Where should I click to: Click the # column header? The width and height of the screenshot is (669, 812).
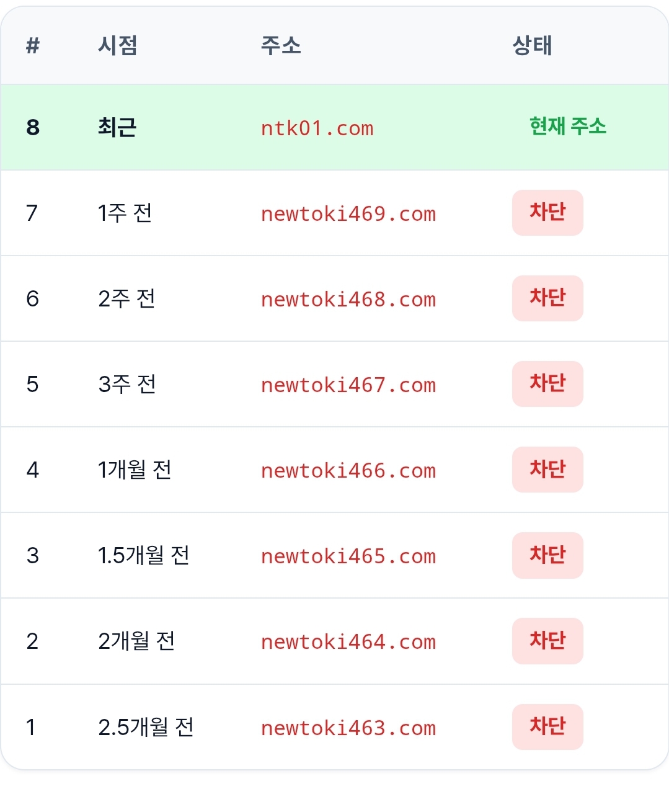(33, 45)
